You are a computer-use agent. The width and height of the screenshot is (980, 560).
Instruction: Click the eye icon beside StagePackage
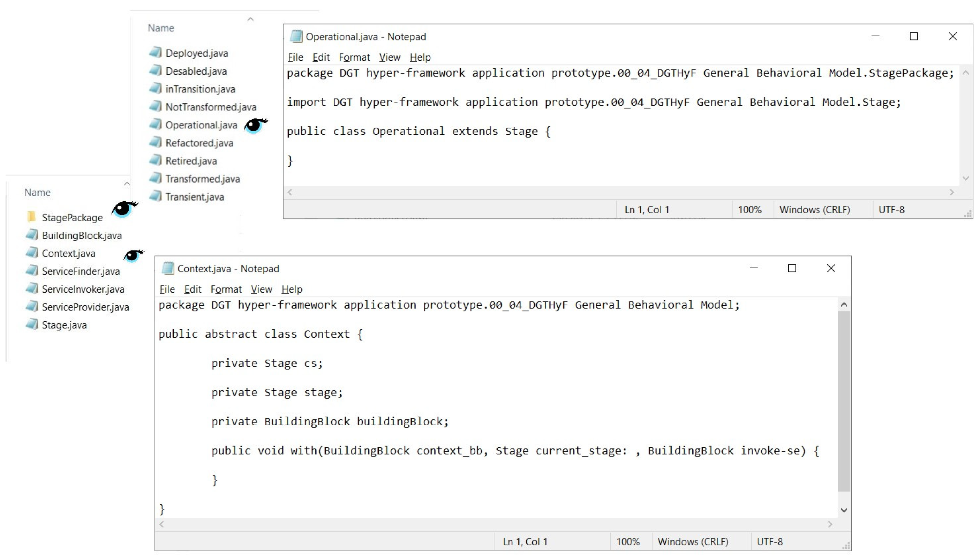click(124, 209)
